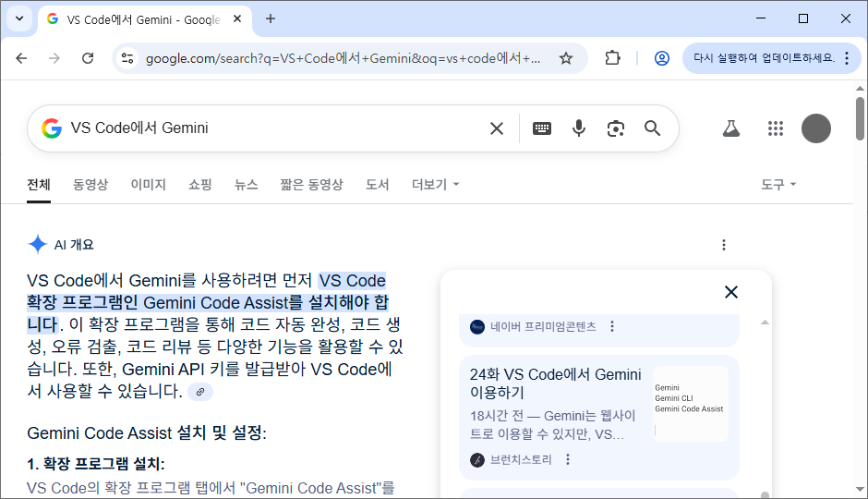Click the AI 개요 sparkle icon
Viewport: 868px width, 499px height.
[37, 244]
